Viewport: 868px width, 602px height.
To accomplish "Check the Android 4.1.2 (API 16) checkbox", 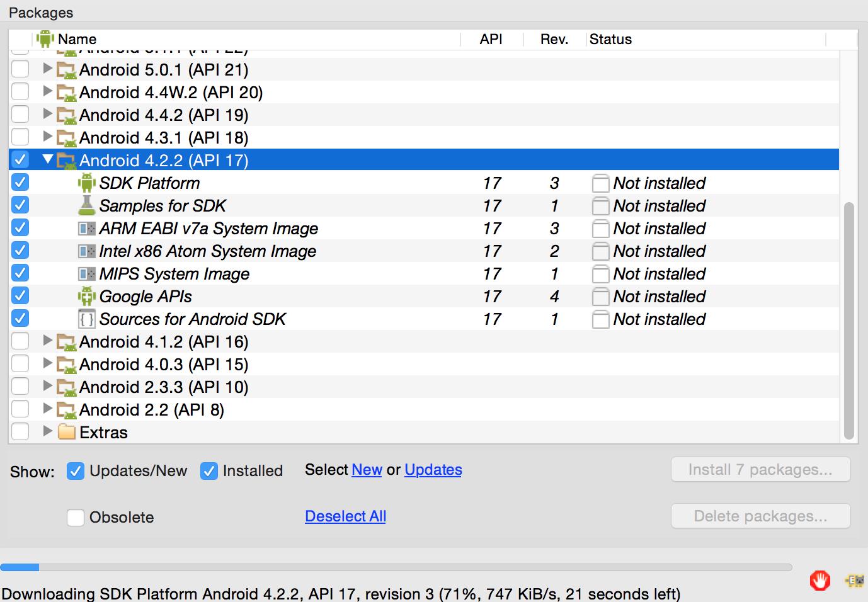I will [20, 341].
